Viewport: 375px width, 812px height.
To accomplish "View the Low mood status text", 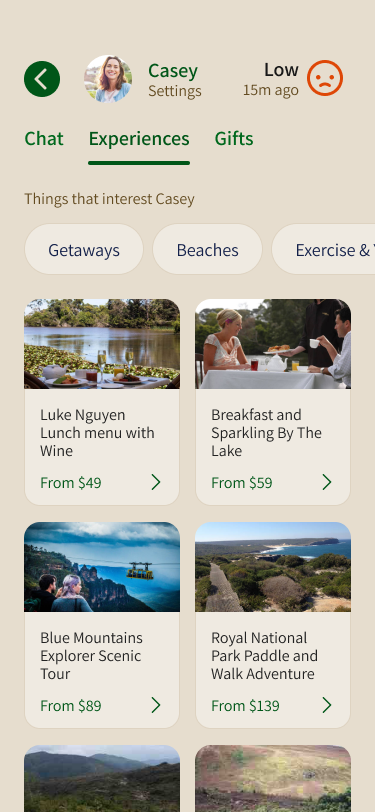I will [281, 70].
